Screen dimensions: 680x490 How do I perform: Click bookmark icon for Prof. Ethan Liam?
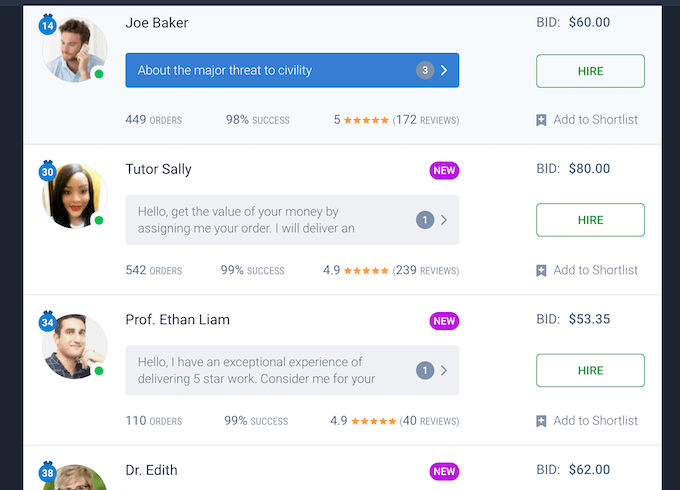541,421
